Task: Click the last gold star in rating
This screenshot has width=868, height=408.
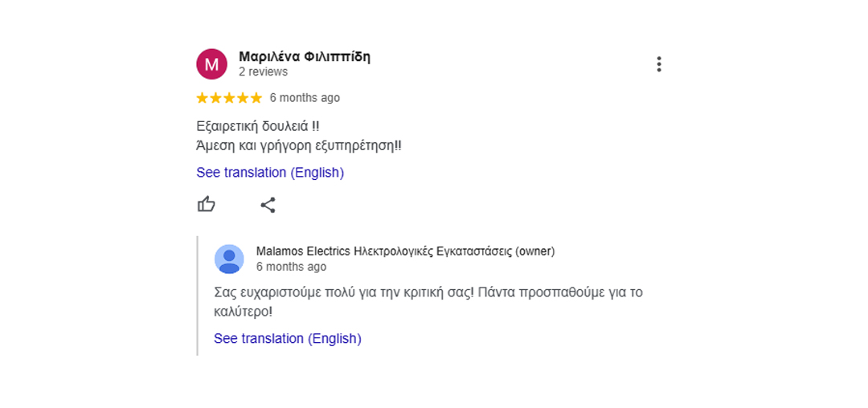Action: [256, 98]
